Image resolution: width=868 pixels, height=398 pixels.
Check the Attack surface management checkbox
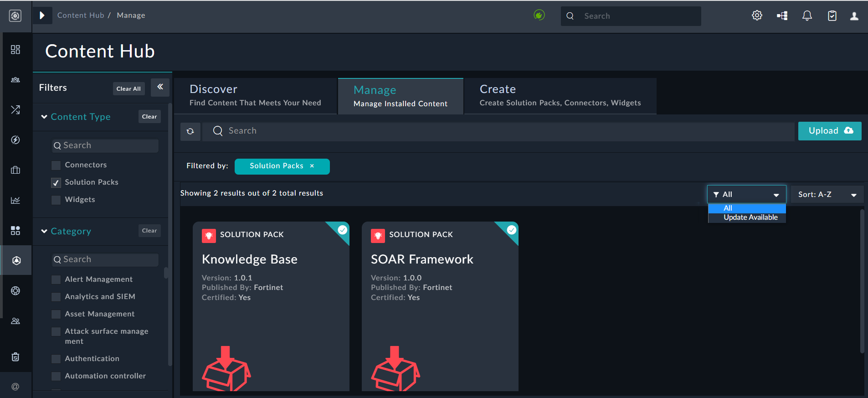tap(56, 331)
